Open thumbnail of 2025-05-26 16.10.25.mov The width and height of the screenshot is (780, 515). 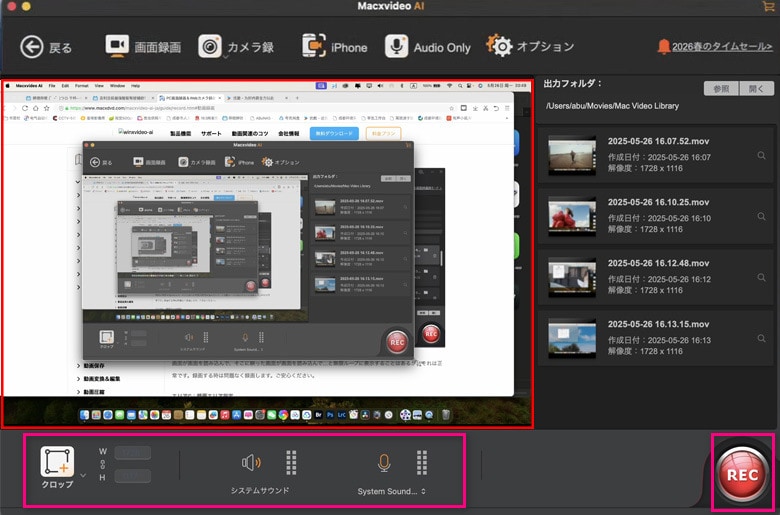point(572,216)
